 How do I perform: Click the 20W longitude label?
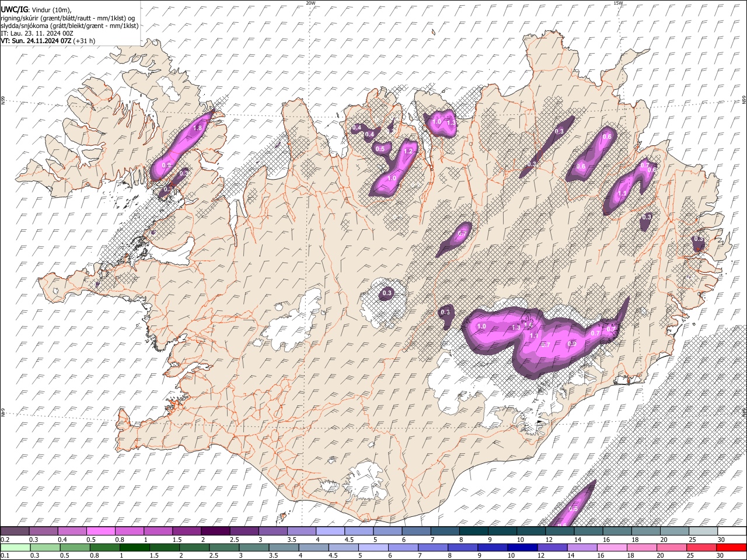pyautogui.click(x=311, y=3)
